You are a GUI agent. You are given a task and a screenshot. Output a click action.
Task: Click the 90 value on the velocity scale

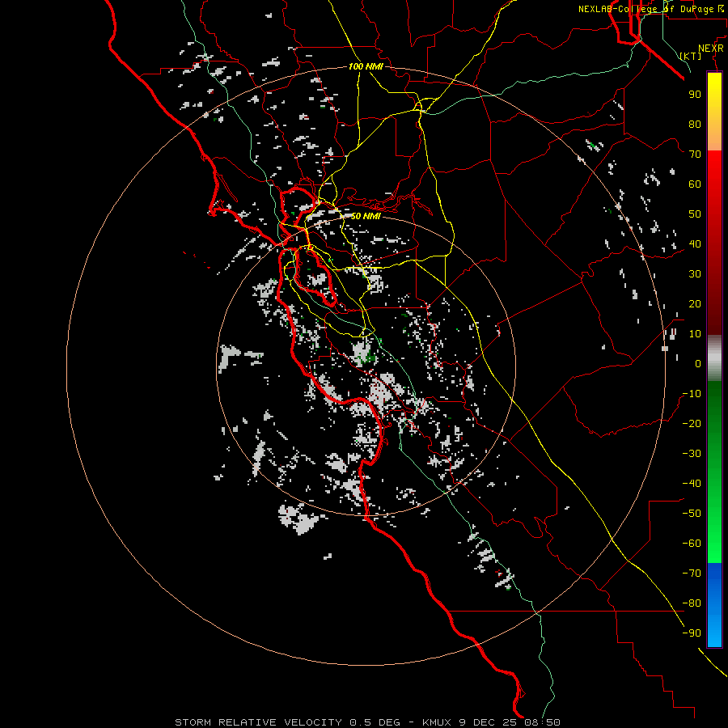coord(695,95)
